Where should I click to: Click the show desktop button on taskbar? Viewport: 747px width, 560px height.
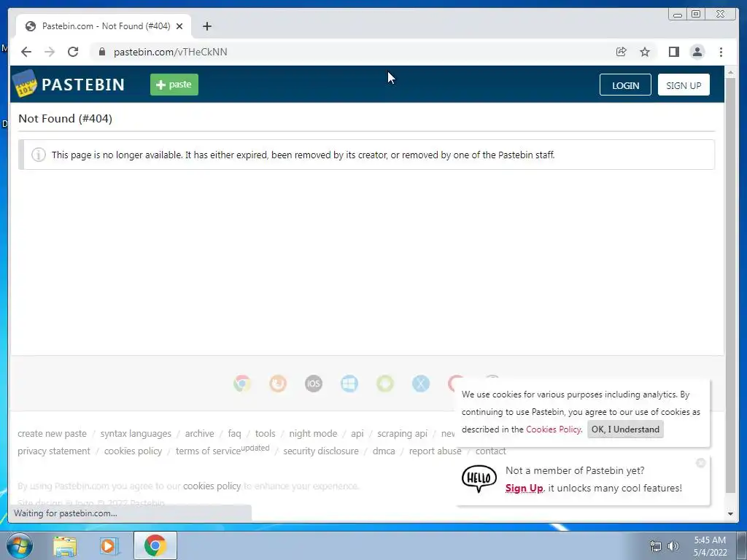click(743, 545)
